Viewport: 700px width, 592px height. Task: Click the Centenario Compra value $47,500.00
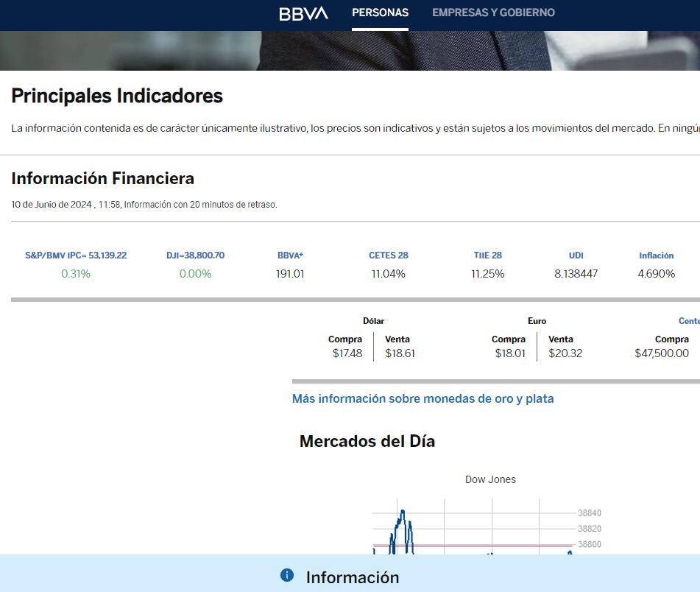[x=662, y=353]
